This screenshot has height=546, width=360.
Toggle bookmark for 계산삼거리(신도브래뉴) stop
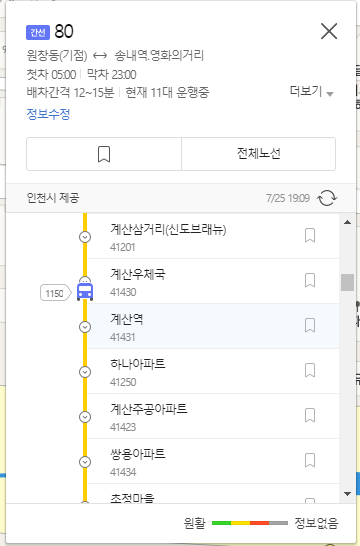pyautogui.click(x=310, y=235)
